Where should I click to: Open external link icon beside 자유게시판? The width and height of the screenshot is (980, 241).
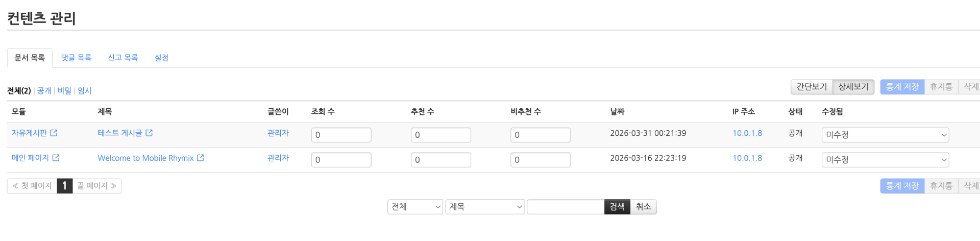coord(54,133)
